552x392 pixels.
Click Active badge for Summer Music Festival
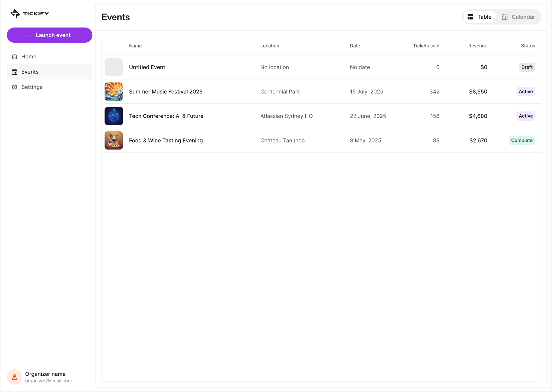coord(526,92)
